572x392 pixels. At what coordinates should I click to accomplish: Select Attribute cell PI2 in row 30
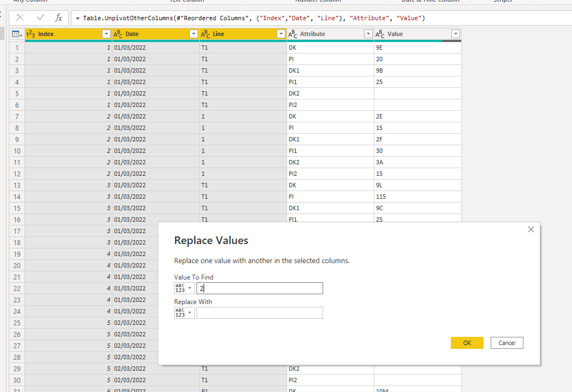pos(330,380)
